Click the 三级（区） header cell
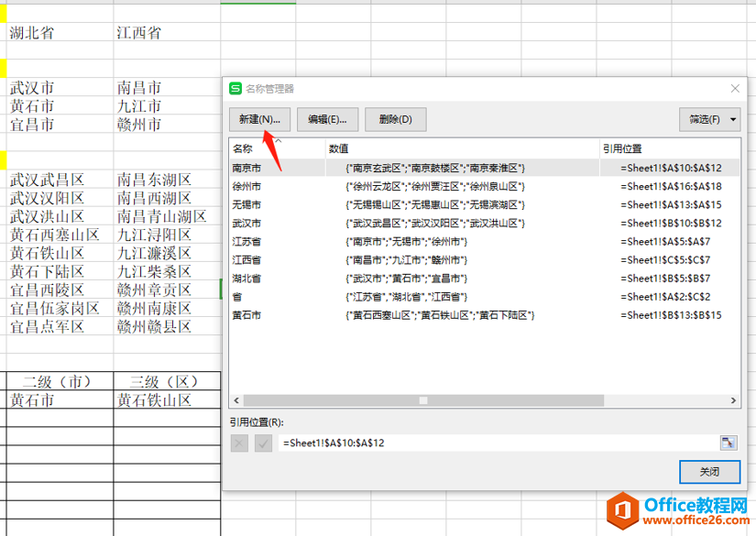The height and width of the screenshot is (536, 756). (167, 381)
